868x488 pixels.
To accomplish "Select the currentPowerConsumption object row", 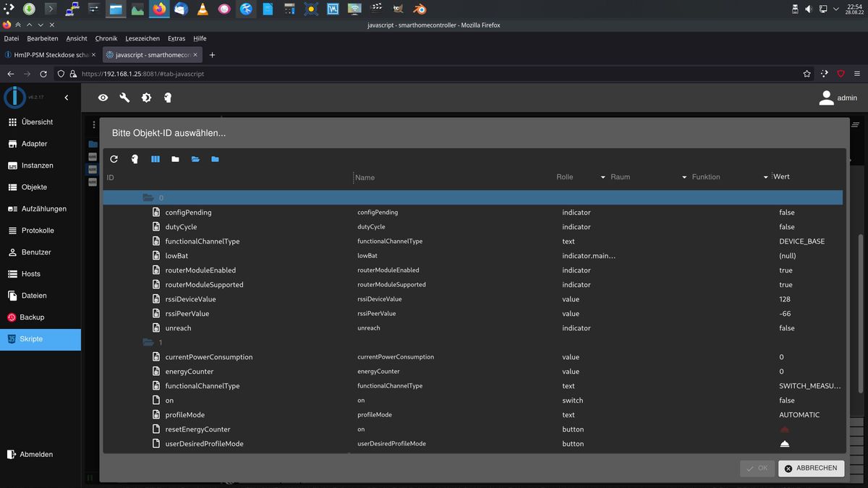I will point(208,357).
